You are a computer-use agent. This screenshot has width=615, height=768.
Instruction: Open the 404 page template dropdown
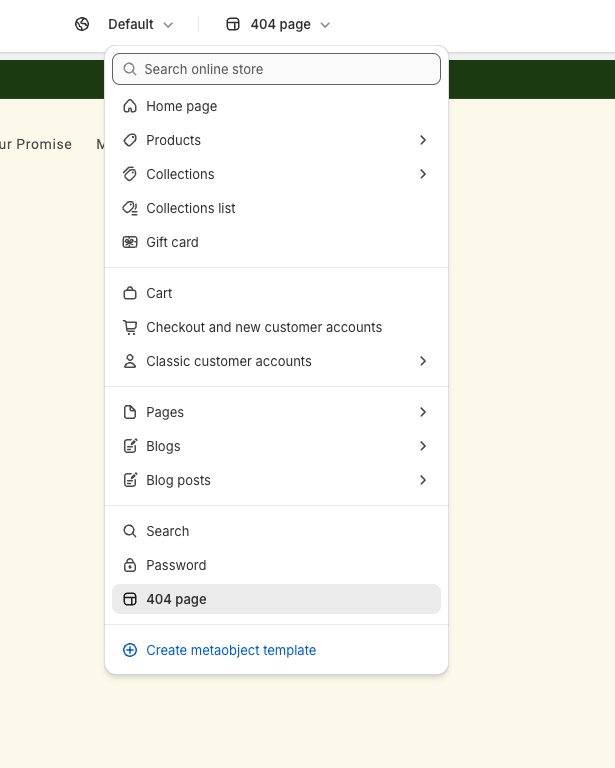pos(279,24)
